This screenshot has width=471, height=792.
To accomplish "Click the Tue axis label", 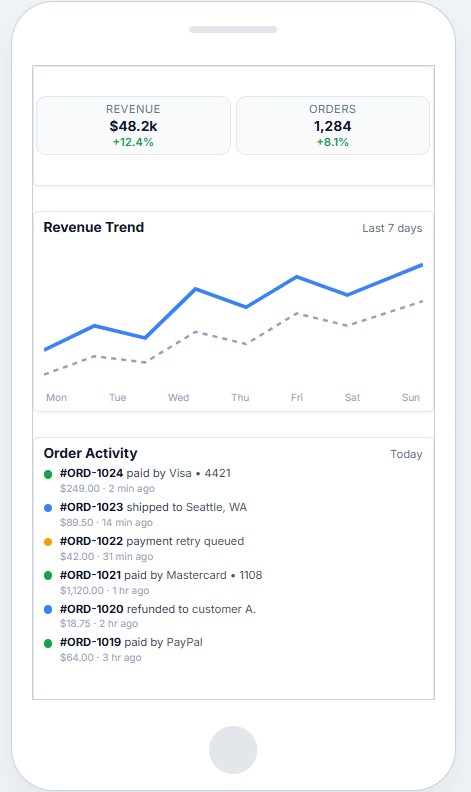I will 118,398.
